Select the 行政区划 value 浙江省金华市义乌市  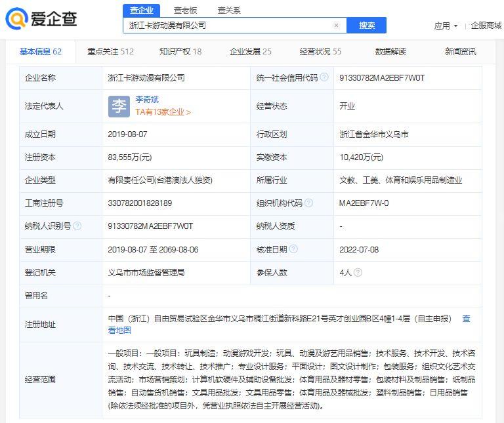[x=374, y=134]
